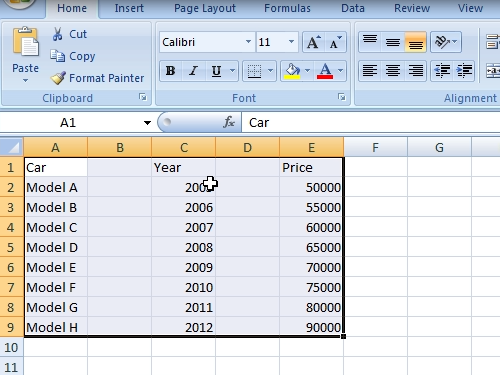
Task: Select the Format Painter brush
Action: click(x=58, y=78)
